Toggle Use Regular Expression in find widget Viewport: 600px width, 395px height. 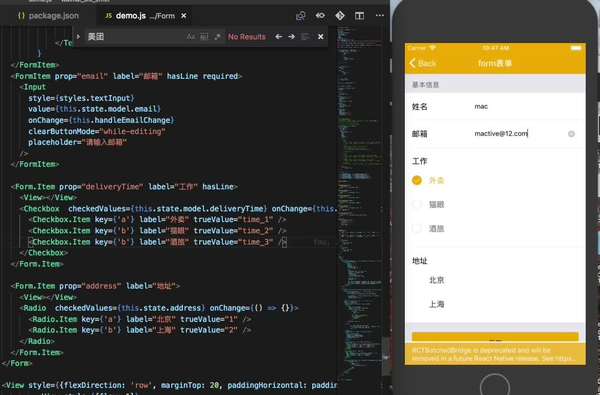pos(217,37)
